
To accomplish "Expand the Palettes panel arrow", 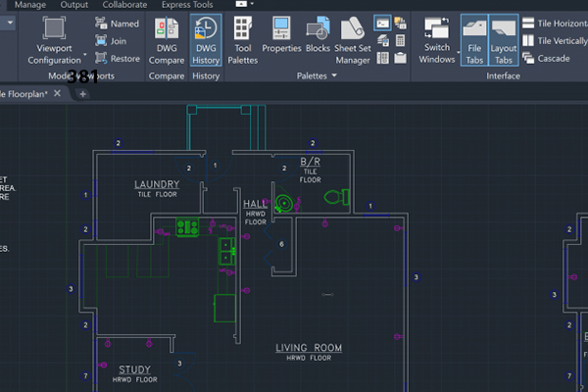I will coord(334,75).
